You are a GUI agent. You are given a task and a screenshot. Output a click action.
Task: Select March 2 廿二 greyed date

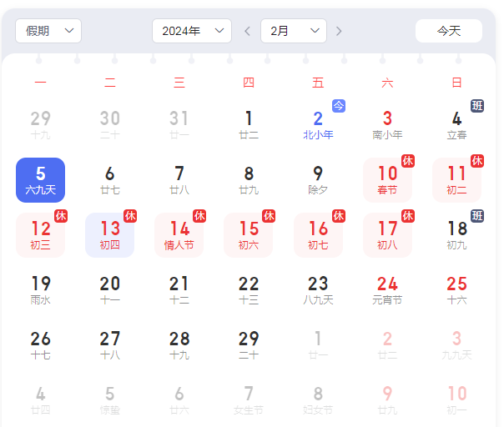(x=387, y=345)
